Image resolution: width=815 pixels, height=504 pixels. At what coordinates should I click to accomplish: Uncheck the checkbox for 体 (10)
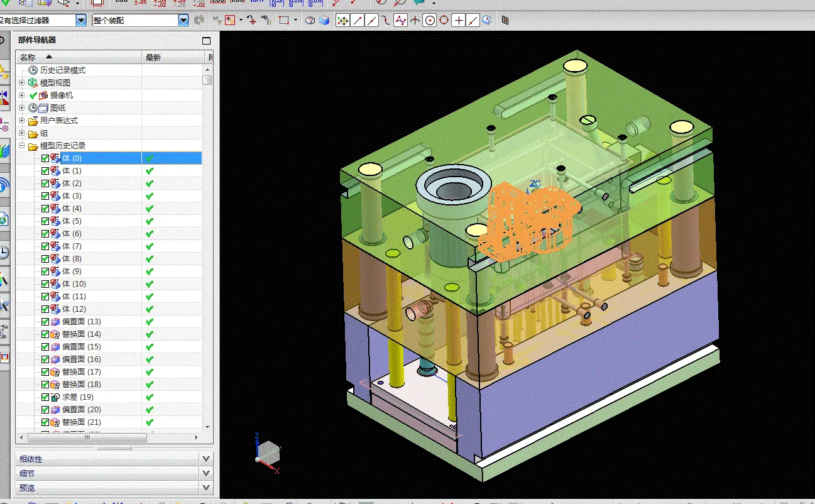(45, 284)
